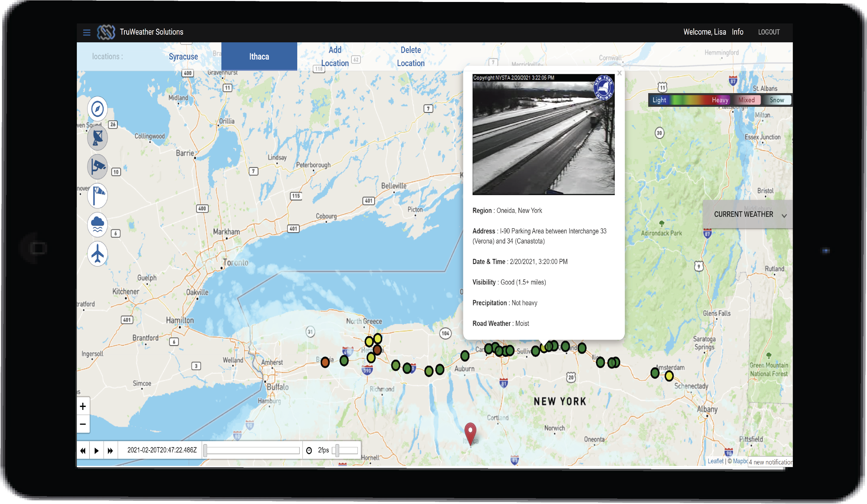
Task: Select the cloud/weather layer icon
Action: tap(98, 224)
